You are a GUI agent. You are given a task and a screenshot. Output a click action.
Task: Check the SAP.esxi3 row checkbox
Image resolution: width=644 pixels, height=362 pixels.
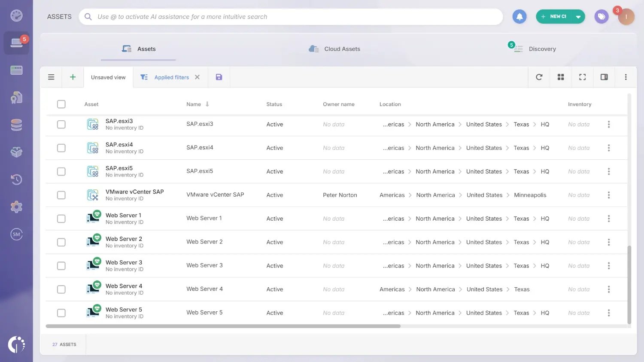pos(61,124)
